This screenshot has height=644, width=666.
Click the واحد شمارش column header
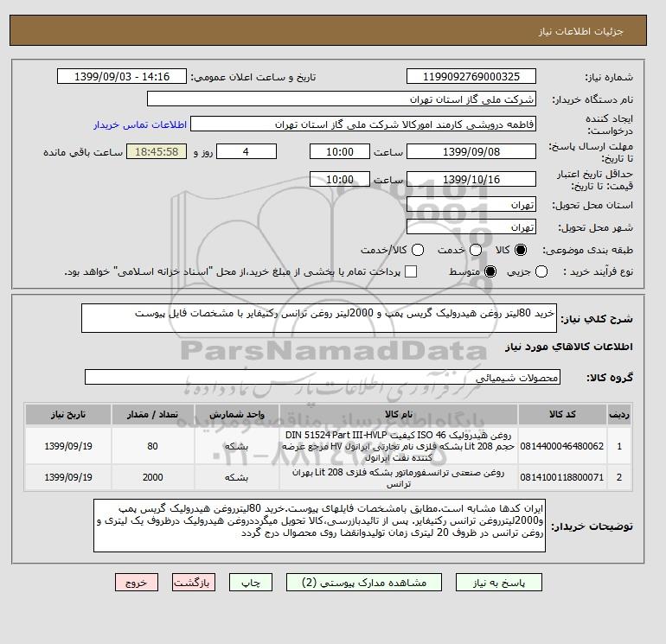point(237,414)
